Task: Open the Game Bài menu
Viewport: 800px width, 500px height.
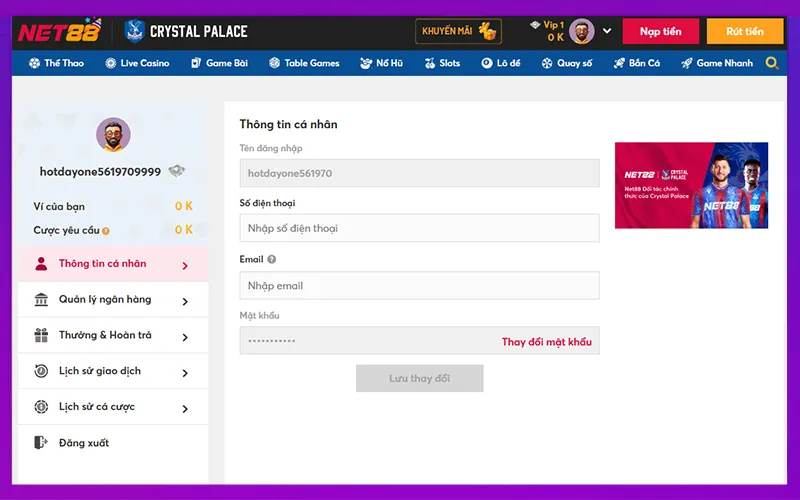Action: 219,63
